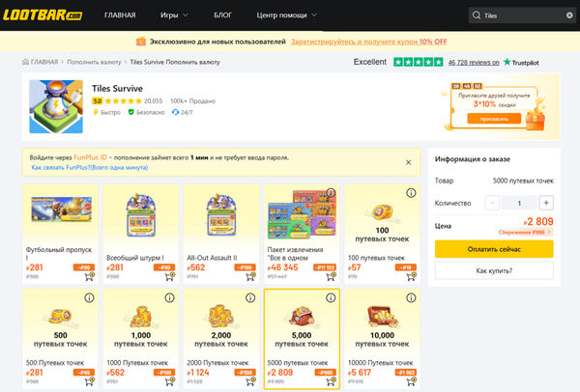Go to ГЛАВНАЯ breadcrumb
Image resolution: width=580 pixels, height=392 pixels.
(x=41, y=62)
